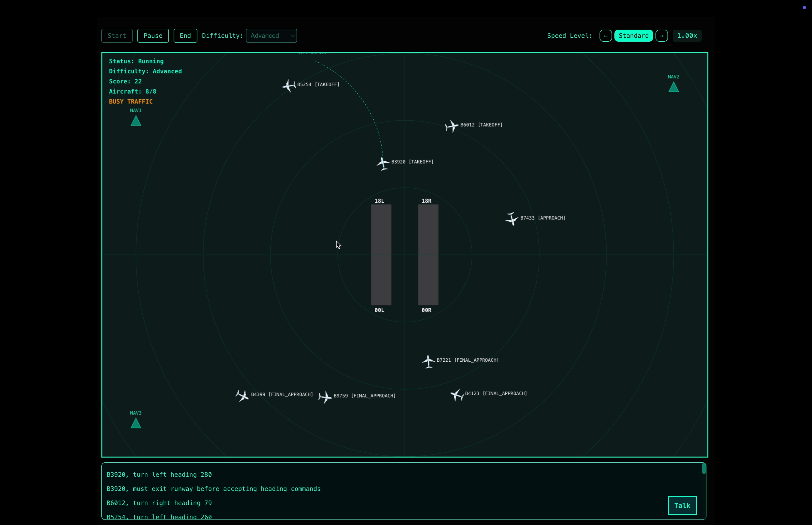Click the B6012 [TAKEOFF] label
The width and height of the screenshot is (812, 525).
(x=481, y=125)
